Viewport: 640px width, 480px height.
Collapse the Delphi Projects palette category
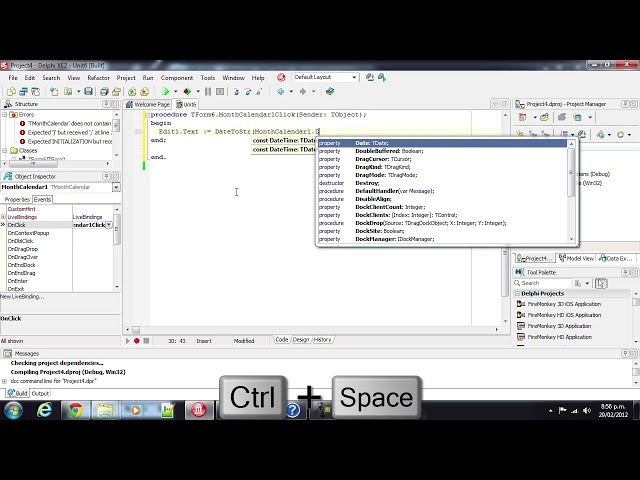point(517,293)
